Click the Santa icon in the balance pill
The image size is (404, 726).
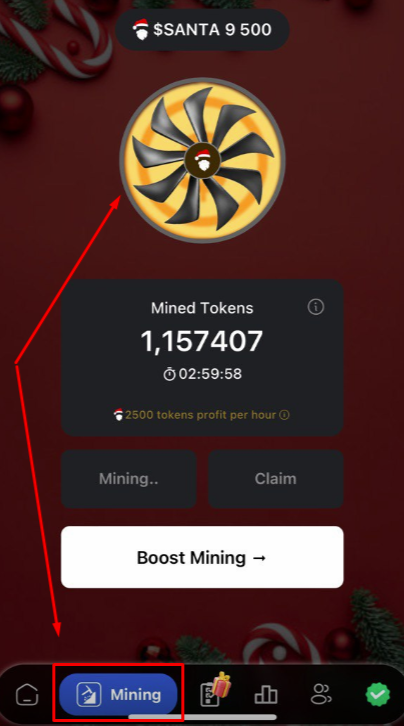(x=141, y=30)
